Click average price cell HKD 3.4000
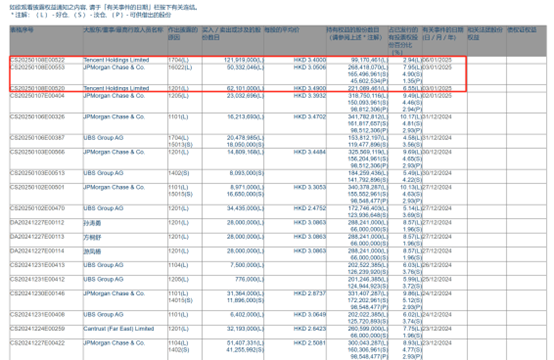 pyautogui.click(x=310, y=60)
